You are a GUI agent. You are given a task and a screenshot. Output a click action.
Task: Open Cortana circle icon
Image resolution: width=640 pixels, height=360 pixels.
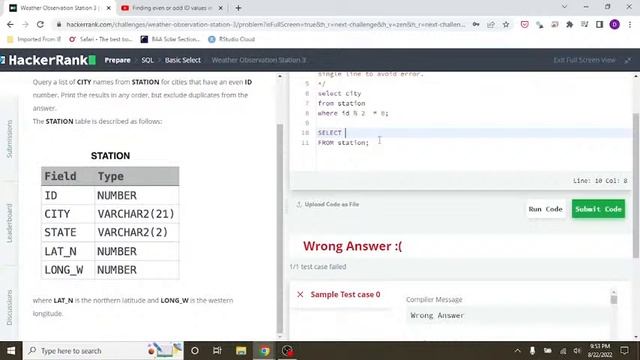195,351
